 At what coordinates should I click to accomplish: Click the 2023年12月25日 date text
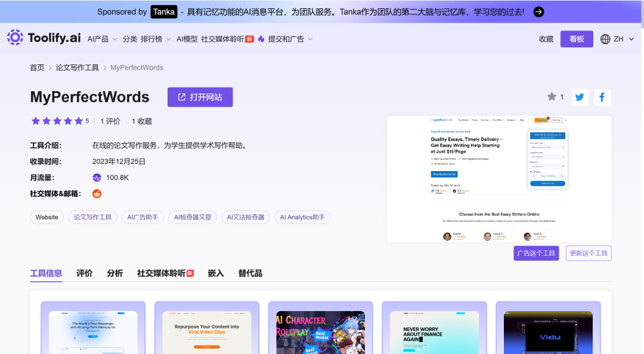(x=119, y=162)
